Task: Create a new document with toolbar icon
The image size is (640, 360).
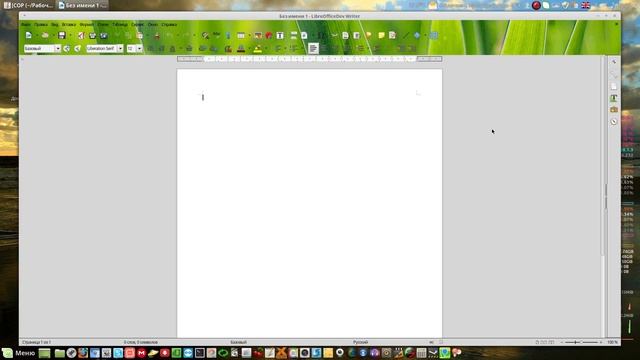Action: (29, 36)
